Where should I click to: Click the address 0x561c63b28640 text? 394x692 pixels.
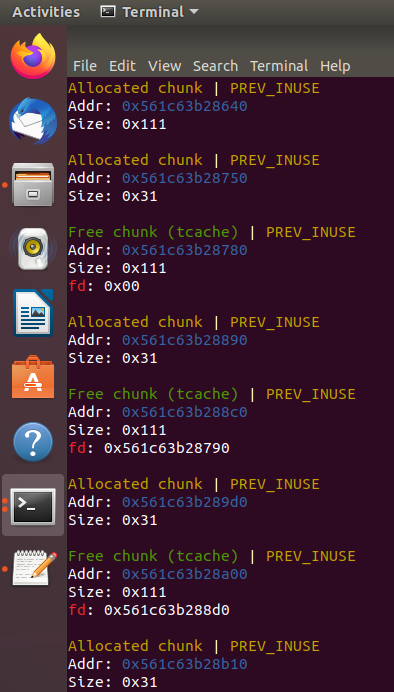tap(184, 106)
